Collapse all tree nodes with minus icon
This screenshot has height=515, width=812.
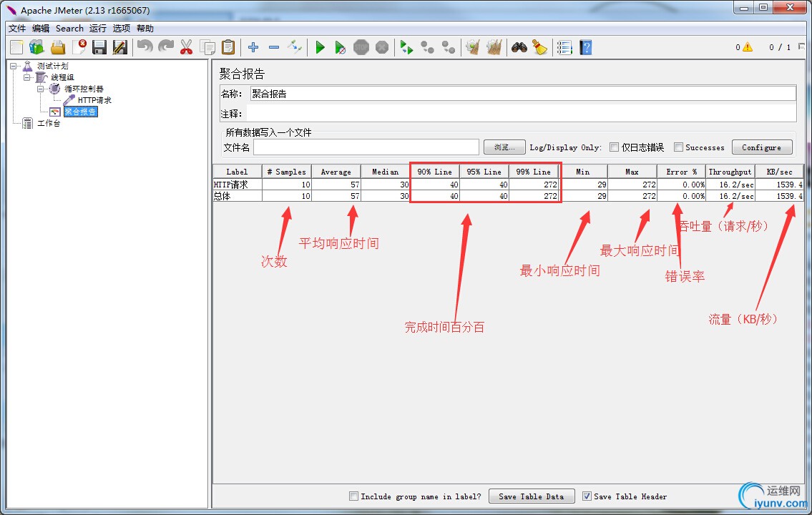tap(274, 48)
